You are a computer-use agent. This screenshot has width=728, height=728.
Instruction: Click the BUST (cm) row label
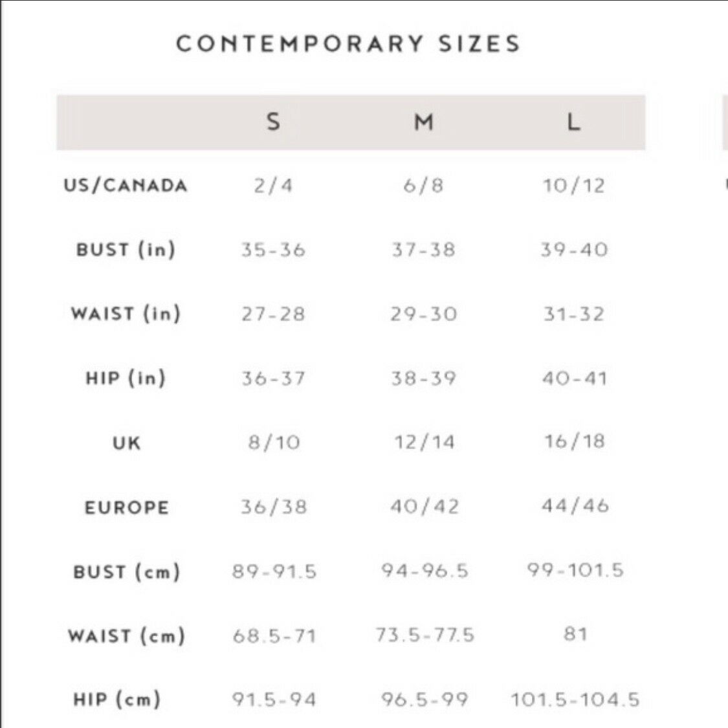[x=127, y=571]
